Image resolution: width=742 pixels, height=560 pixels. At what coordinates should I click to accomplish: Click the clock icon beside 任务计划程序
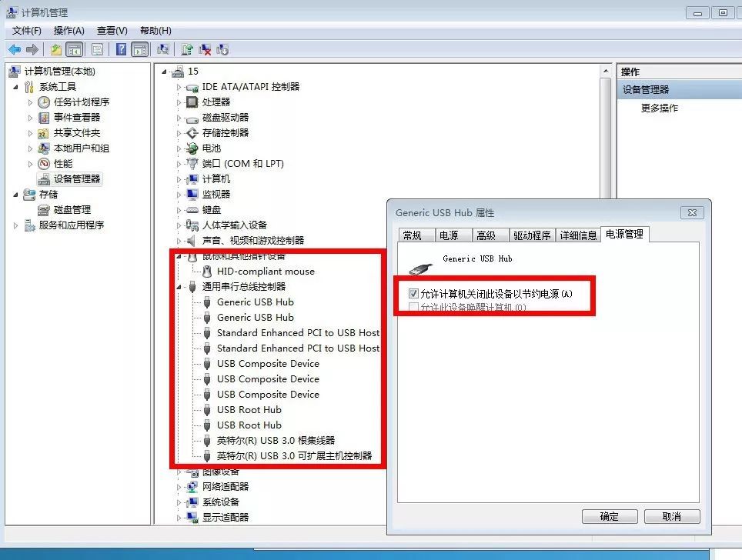44,102
